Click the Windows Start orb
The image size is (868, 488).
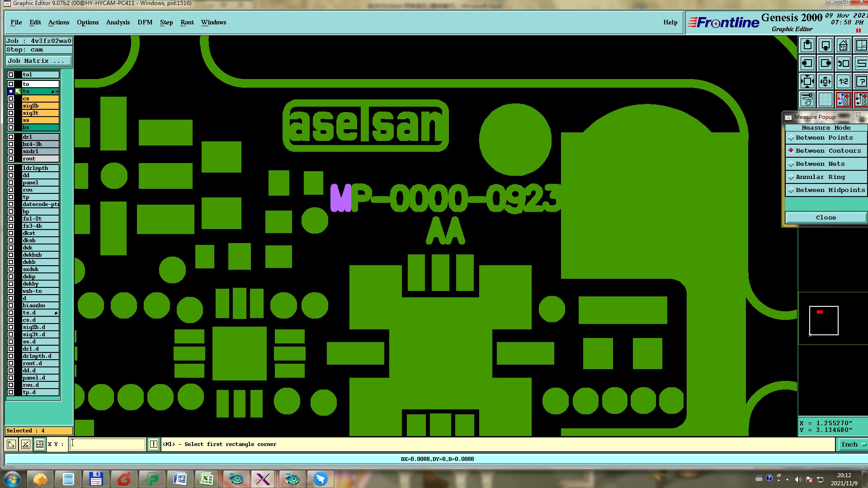[12, 479]
